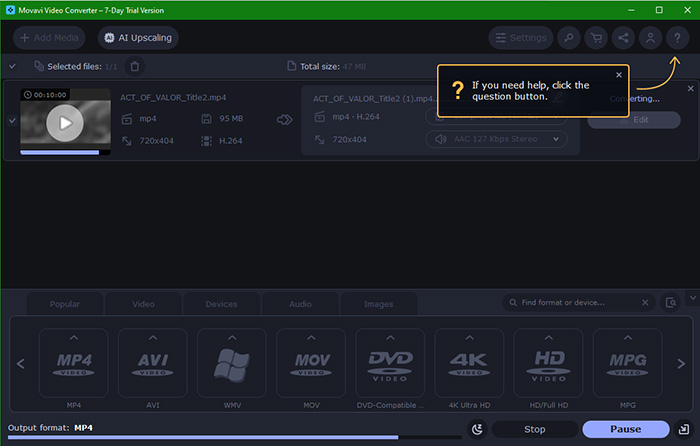Pause the conversion

(626, 429)
